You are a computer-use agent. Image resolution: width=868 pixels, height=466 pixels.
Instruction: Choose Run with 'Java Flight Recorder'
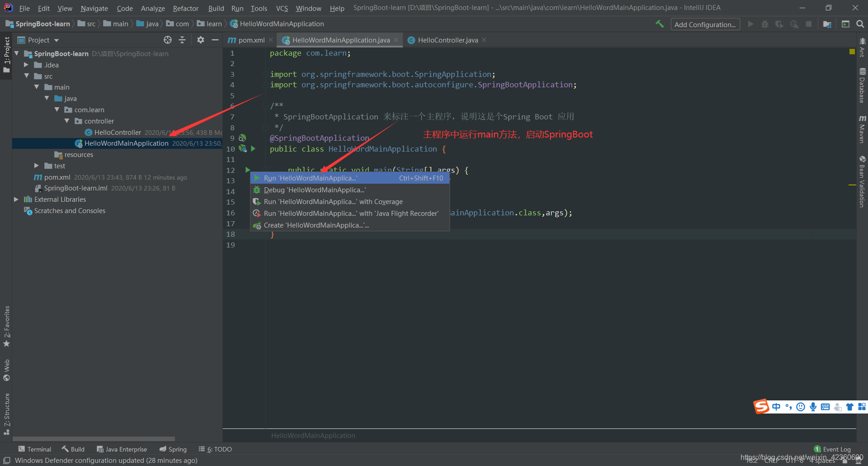pyautogui.click(x=350, y=213)
